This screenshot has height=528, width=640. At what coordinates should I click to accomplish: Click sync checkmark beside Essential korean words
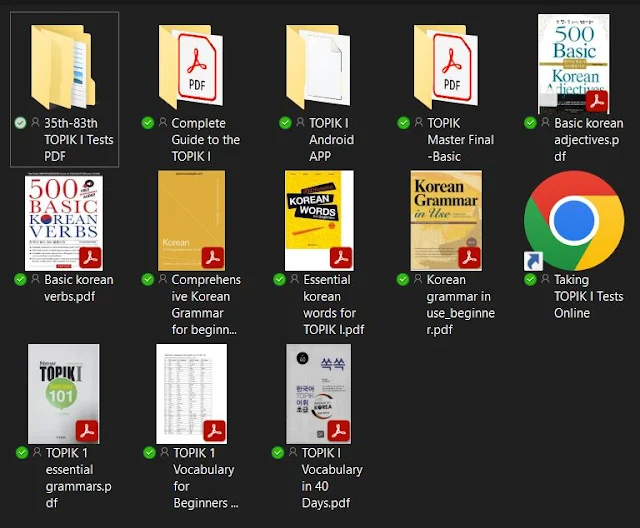tap(279, 280)
